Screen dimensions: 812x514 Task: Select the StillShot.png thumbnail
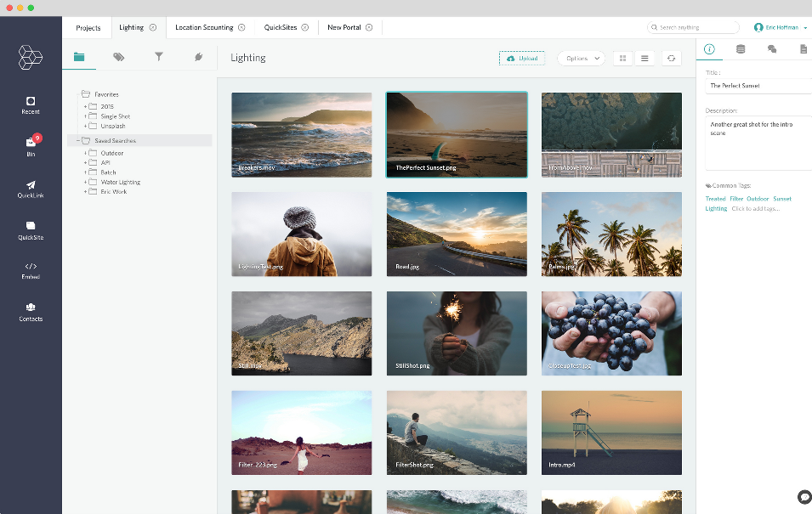457,333
